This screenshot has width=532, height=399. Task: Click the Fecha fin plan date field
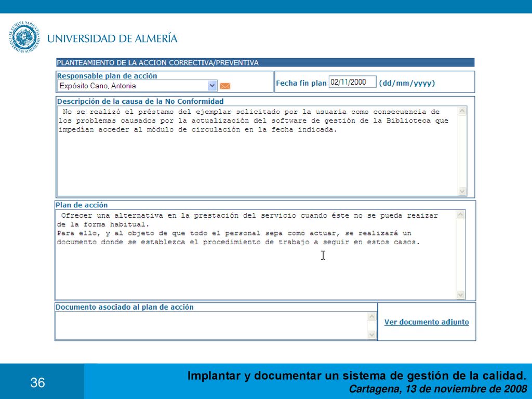click(x=353, y=82)
